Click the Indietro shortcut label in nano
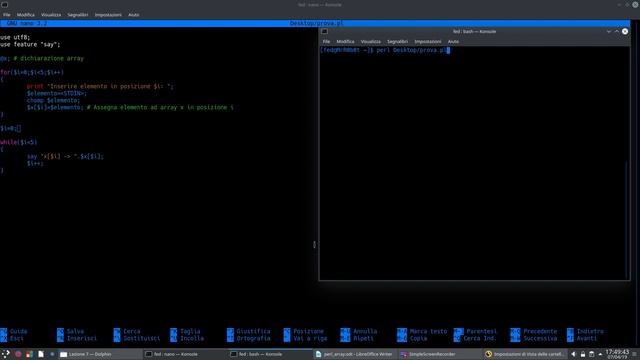The width and height of the screenshot is (640, 360). tap(590, 331)
